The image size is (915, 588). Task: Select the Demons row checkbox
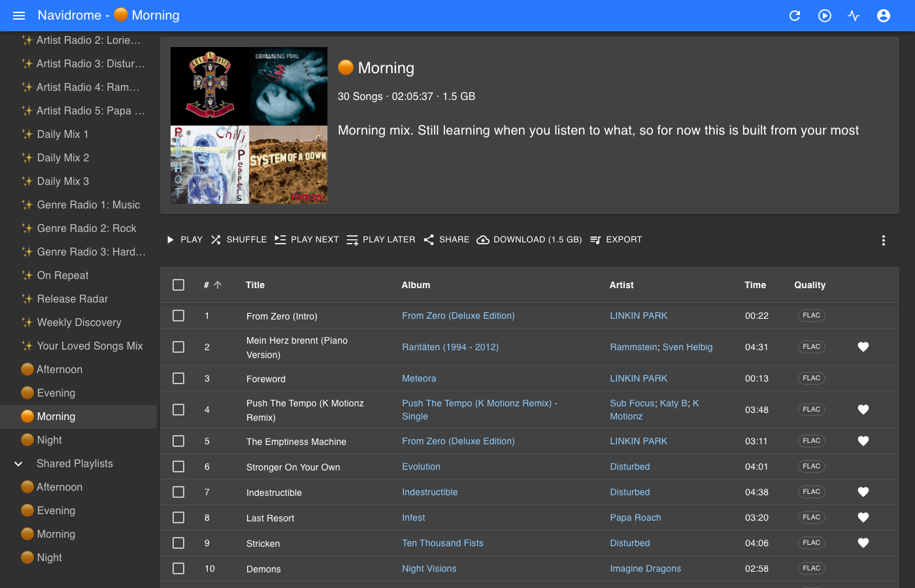pos(178,568)
